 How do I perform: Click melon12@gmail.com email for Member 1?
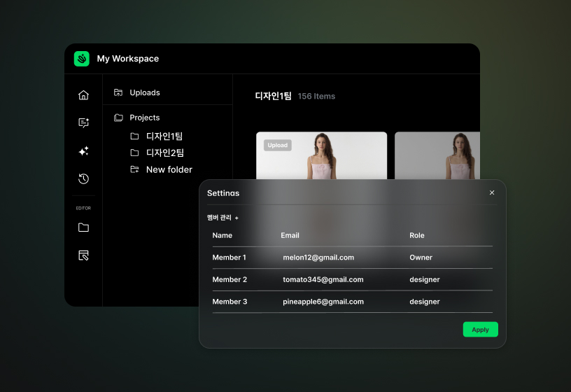pyautogui.click(x=318, y=258)
